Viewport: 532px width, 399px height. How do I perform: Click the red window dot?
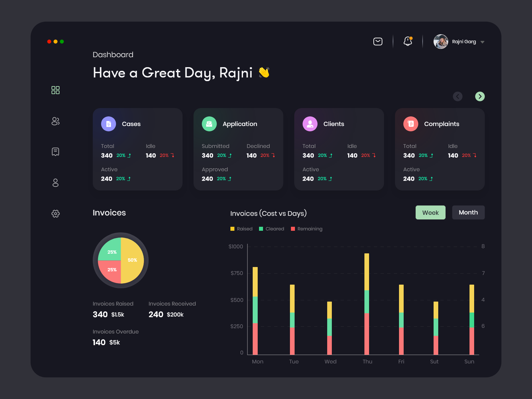49,42
